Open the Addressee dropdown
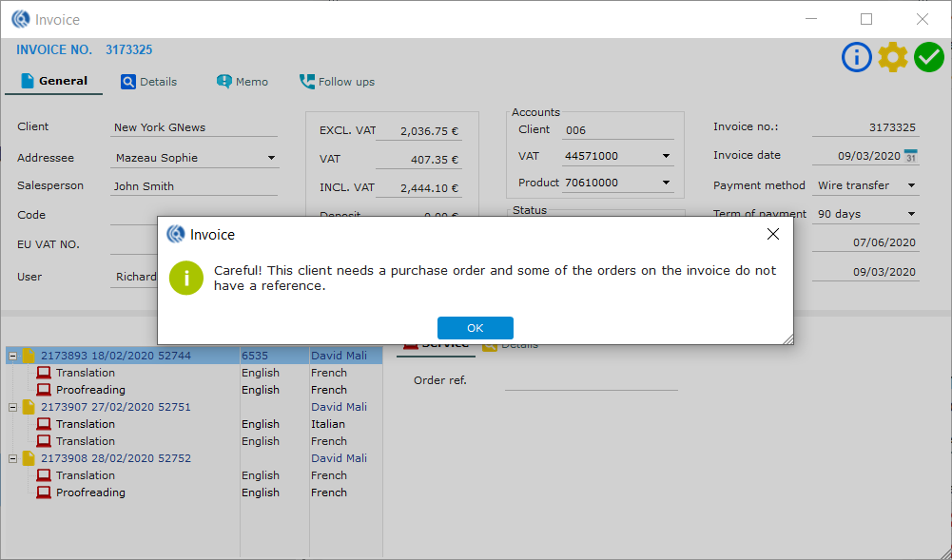The width and height of the screenshot is (952, 560). point(270,158)
